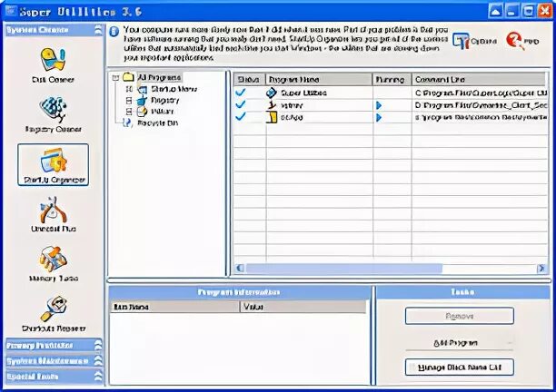
Task: Click the right arrow of the horizontal scrollbar
Action: (x=541, y=269)
